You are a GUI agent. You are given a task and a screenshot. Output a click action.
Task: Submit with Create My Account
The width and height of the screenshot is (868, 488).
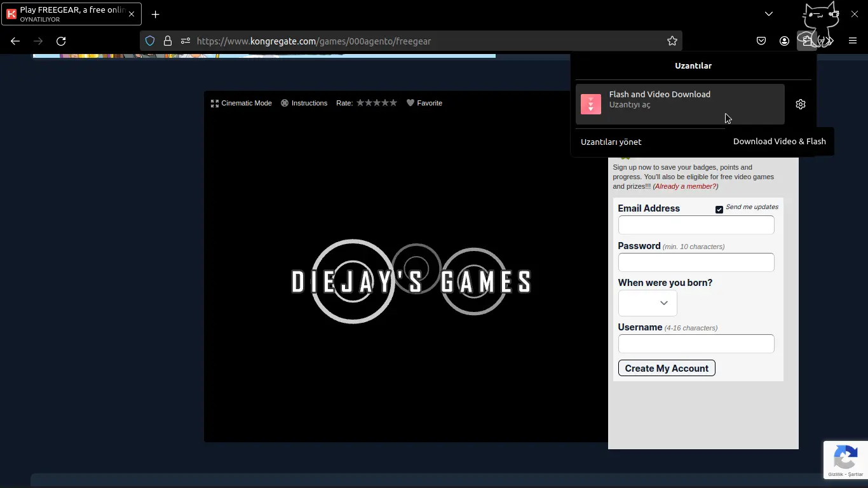click(667, 369)
